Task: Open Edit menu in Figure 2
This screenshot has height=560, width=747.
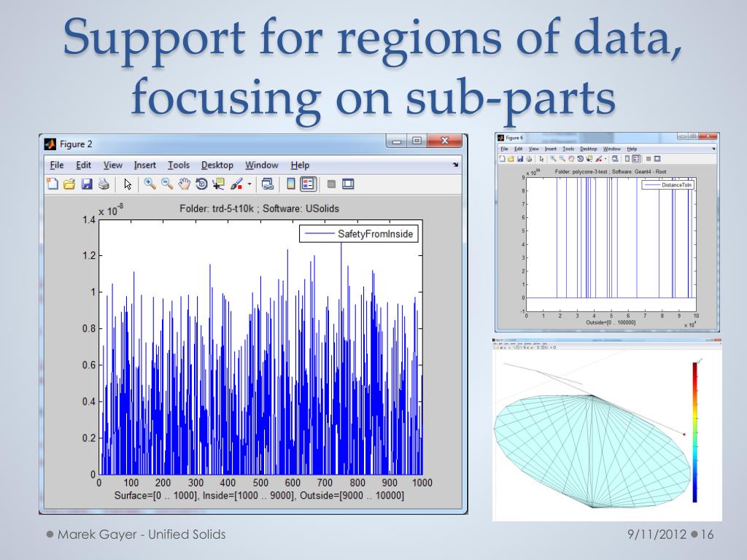Action: tap(83, 165)
